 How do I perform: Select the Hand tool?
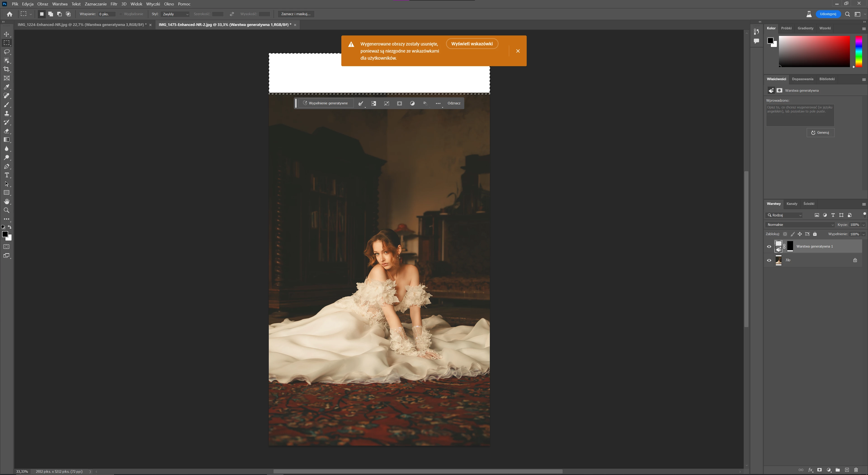[x=7, y=201]
